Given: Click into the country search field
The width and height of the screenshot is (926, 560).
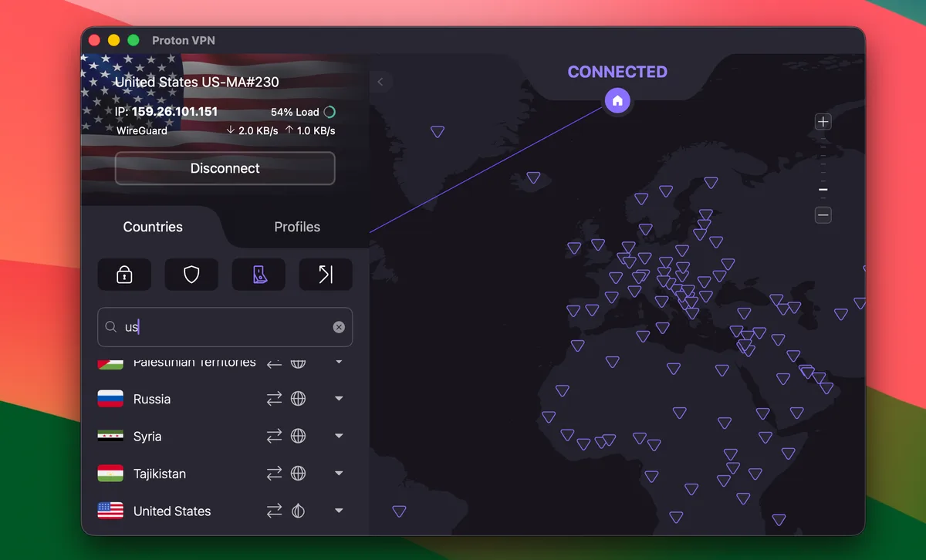Looking at the screenshot, I should click(x=225, y=327).
